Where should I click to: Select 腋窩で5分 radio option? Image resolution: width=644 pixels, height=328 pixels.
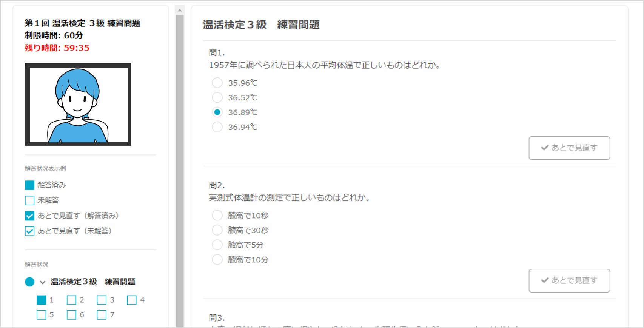tap(217, 245)
